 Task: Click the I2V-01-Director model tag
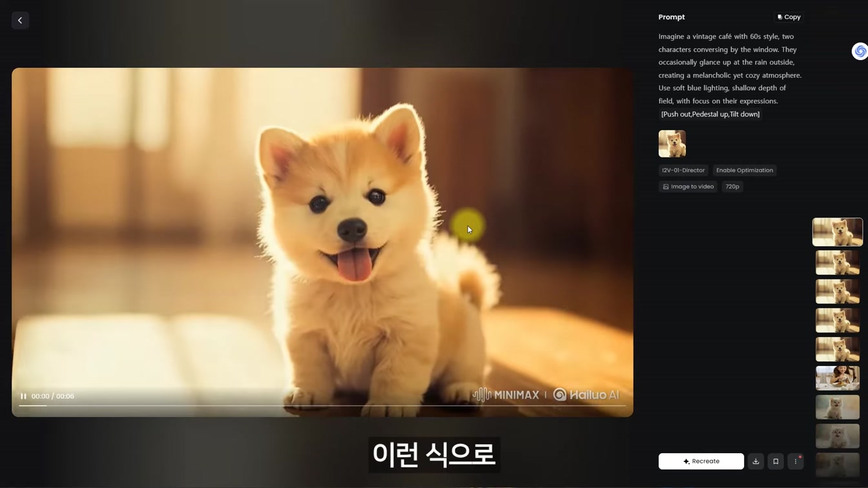[x=683, y=170]
